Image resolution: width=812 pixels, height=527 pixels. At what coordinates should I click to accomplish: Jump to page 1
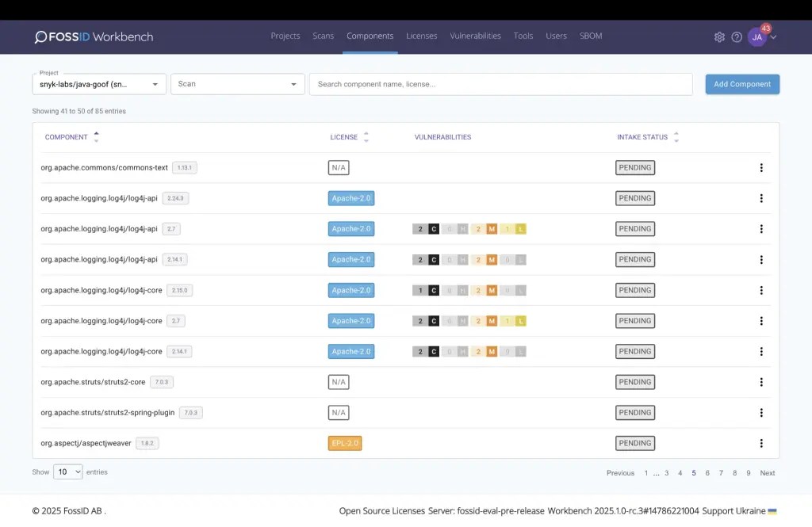click(645, 472)
